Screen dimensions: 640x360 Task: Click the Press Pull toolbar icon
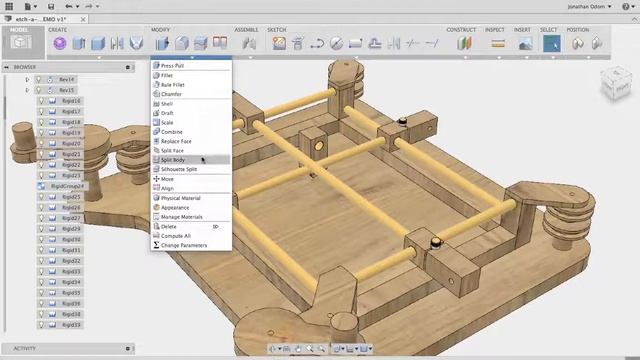pos(162,43)
